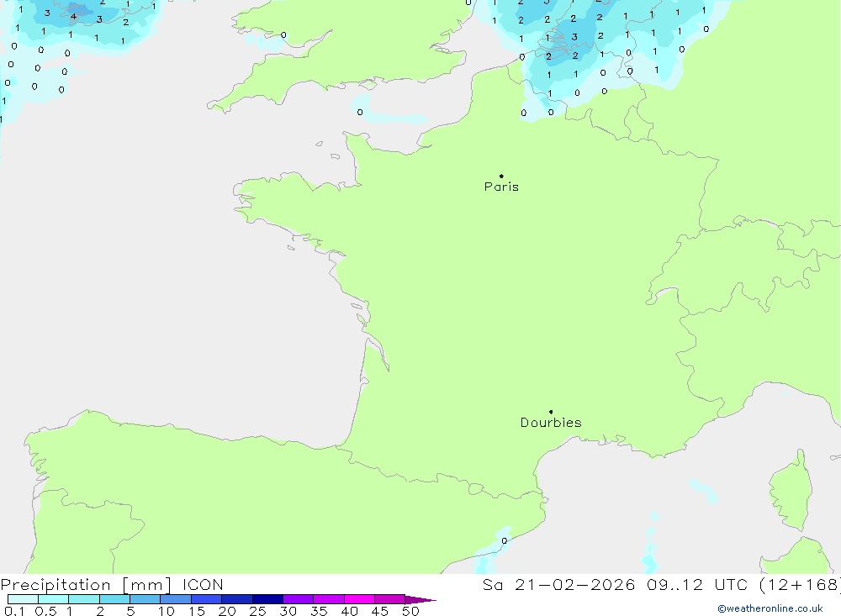Pick the 25–30 mm navy legend swatch
Screen dimensions: 841x616
pyautogui.click(x=267, y=599)
